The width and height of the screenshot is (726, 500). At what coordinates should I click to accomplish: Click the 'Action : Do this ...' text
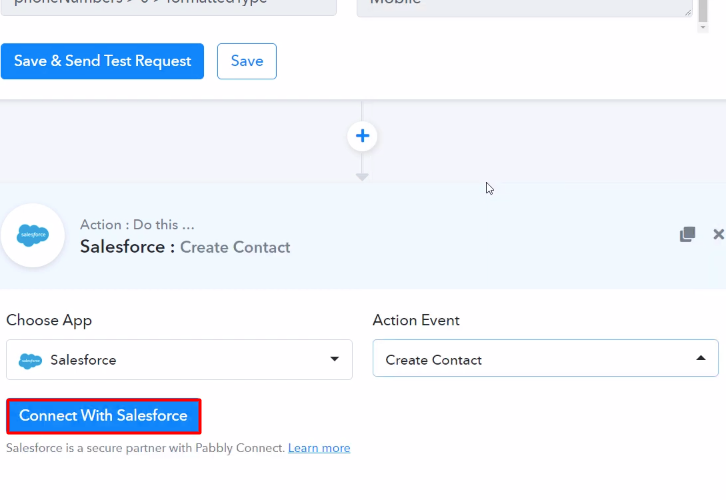137,225
